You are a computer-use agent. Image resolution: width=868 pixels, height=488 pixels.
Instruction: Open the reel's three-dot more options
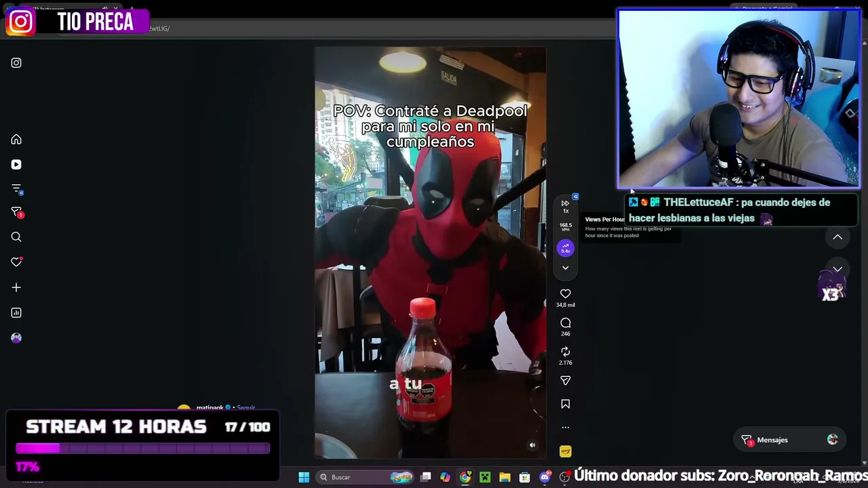(x=566, y=428)
